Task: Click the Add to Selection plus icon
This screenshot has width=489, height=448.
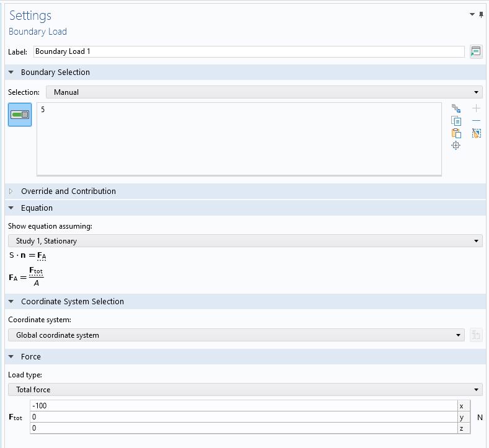Action: tap(476, 108)
